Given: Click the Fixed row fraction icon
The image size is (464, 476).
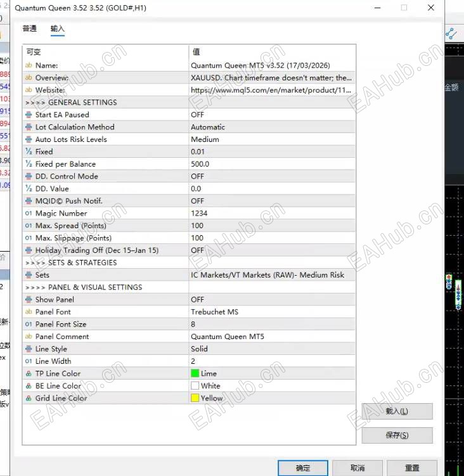Looking at the screenshot, I should (29, 151).
